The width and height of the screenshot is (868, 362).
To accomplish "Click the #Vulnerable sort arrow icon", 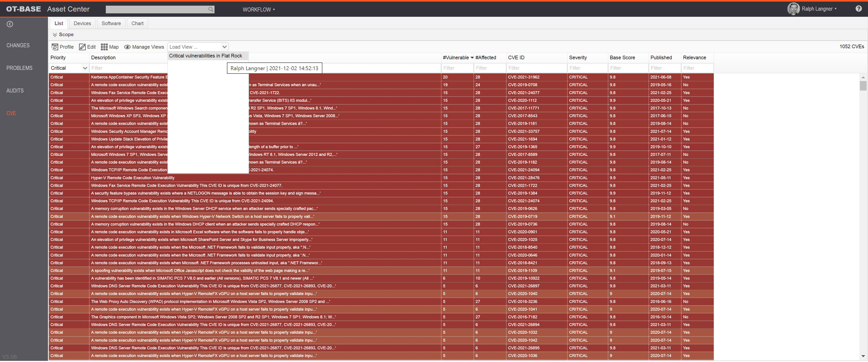I will click(x=472, y=58).
